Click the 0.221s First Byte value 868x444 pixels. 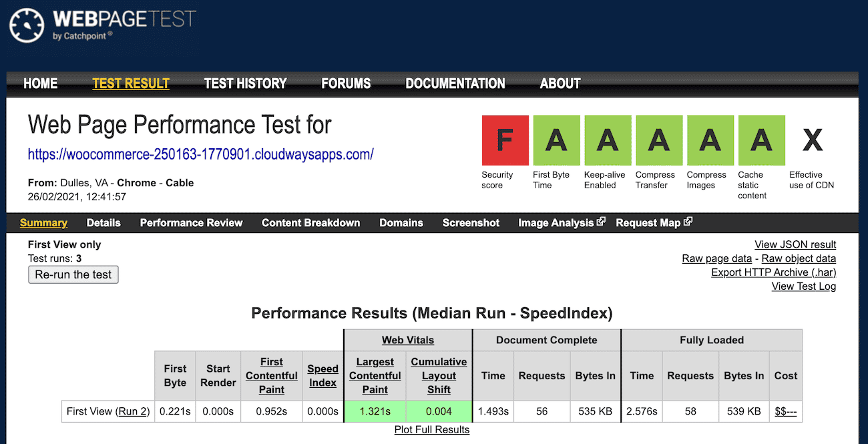tap(175, 411)
